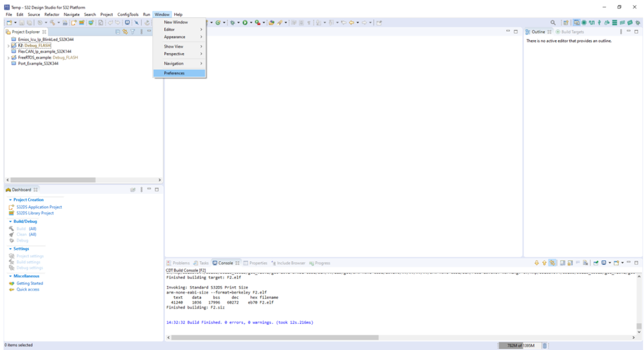Open the Perspective submenu
This screenshot has height=350, width=644.
pos(179,53)
